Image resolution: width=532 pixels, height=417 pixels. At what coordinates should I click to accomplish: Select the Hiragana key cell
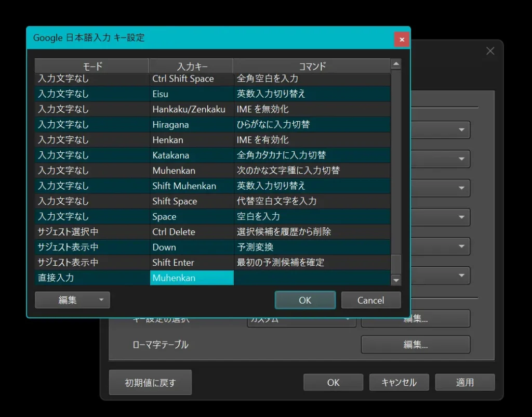192,124
